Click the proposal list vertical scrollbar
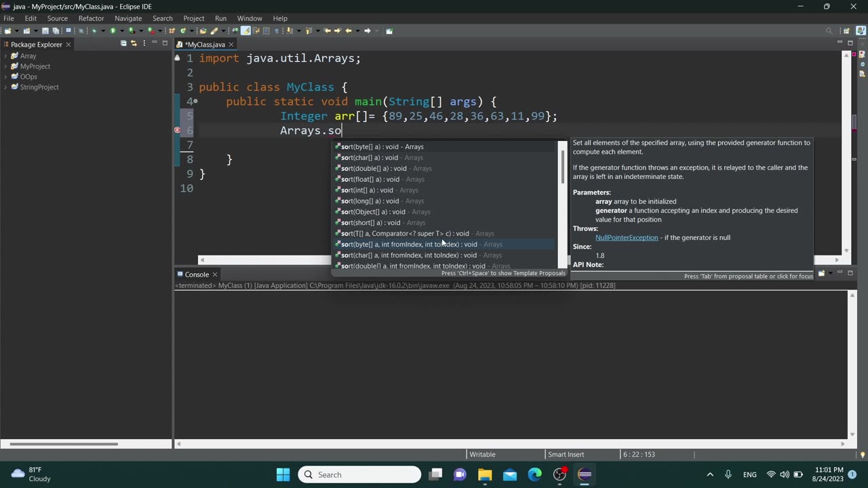 [562, 204]
